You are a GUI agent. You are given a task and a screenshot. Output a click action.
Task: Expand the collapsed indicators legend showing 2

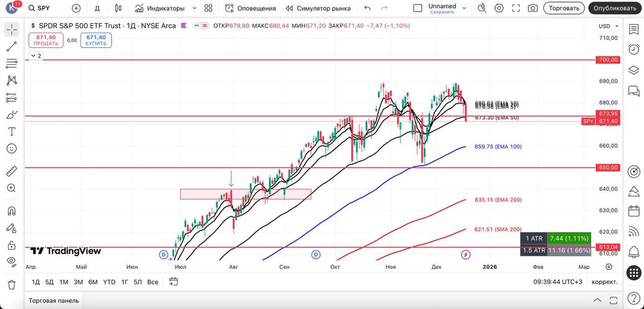point(36,56)
